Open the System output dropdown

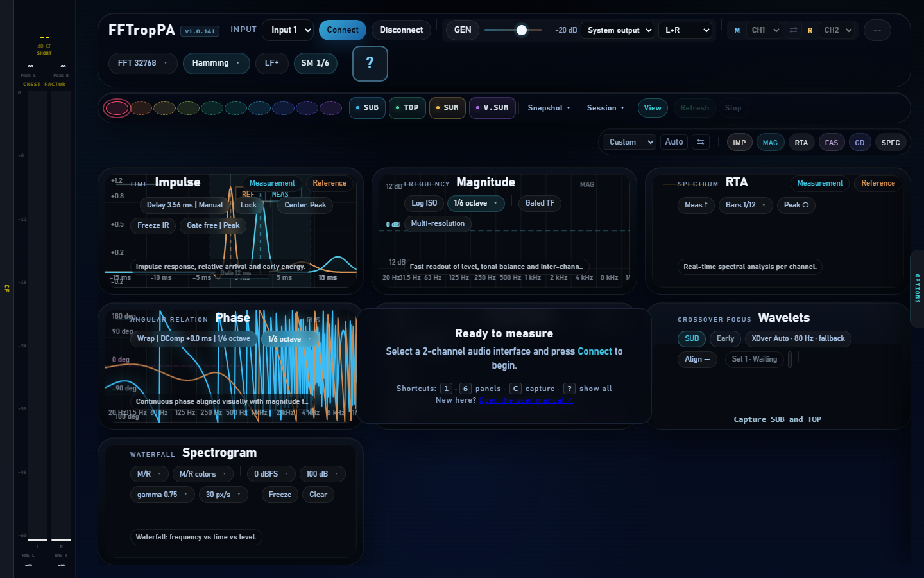click(x=618, y=30)
